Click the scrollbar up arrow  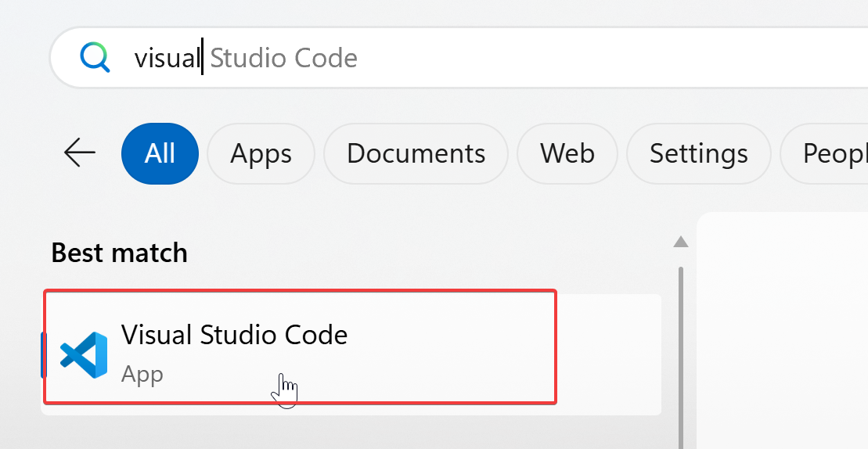[681, 242]
